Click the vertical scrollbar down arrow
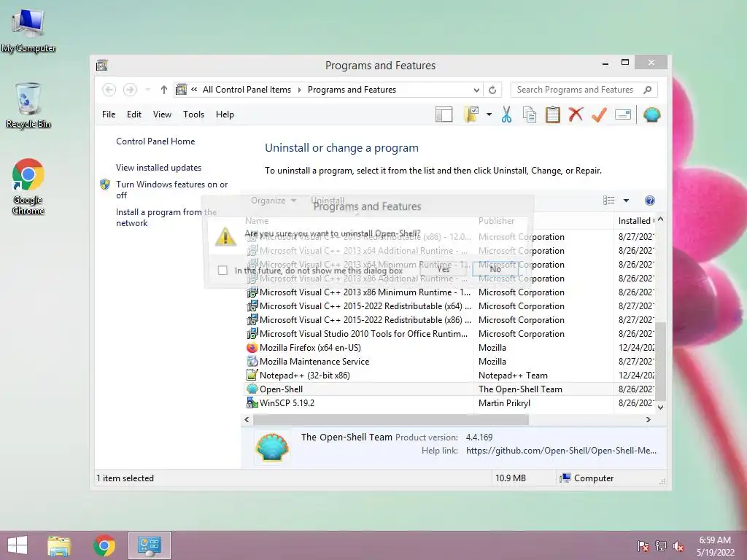 660,407
